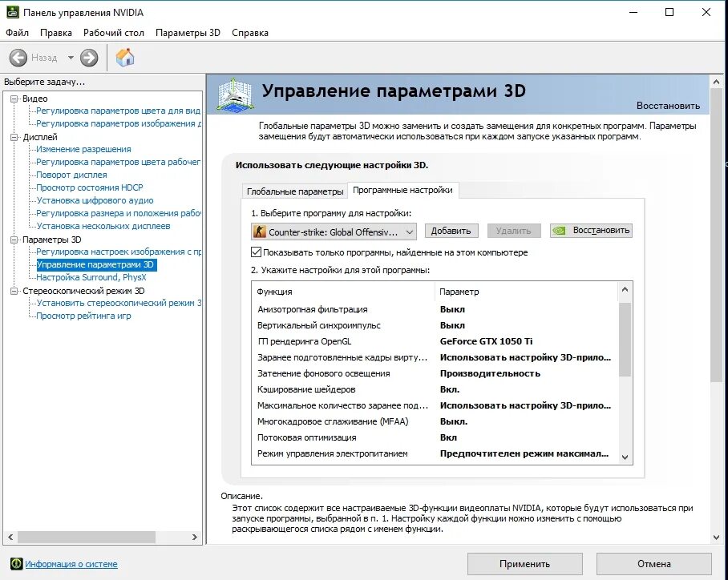Screen dimensions: 728x580
Task: Click the Удалить button
Action: pyautogui.click(x=513, y=231)
